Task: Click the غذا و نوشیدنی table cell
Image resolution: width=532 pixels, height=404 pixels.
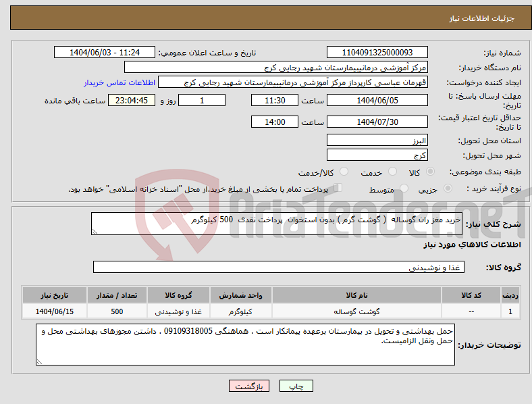Action: (x=178, y=311)
